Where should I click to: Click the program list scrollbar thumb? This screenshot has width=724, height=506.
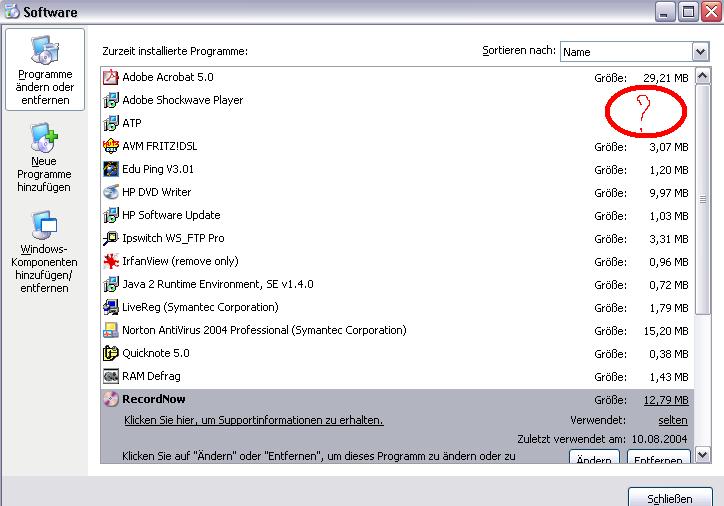(x=703, y=199)
